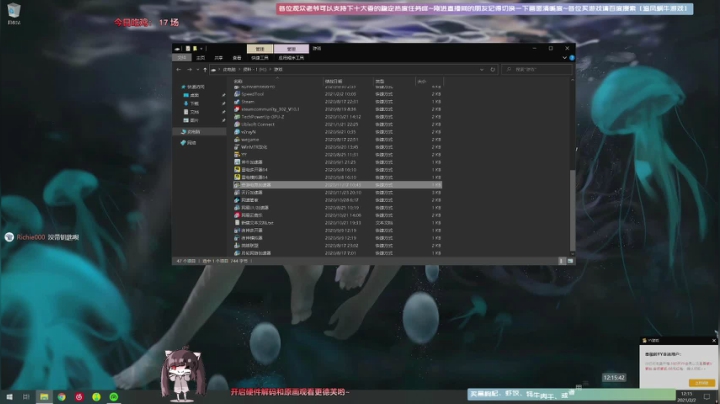This screenshot has height=404, width=720.
Task: Select the TechPowerUp GPU-Z shortcut icon
Action: [x=237, y=117]
